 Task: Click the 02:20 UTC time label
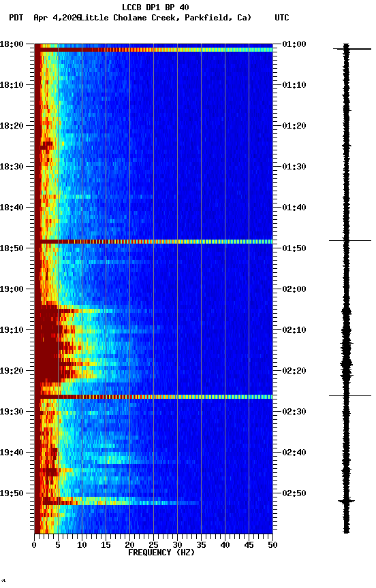point(294,372)
